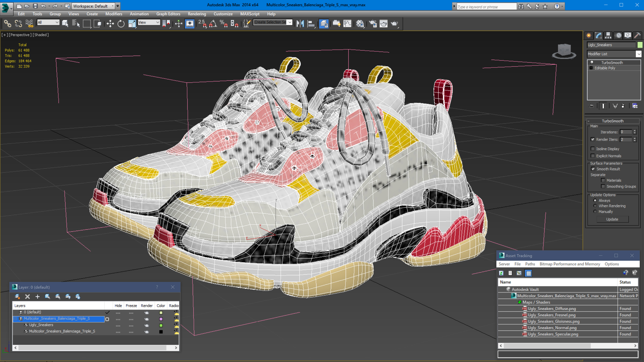Collapse Multicolor_Sneakers_Balenciaga_Triple_S layer in list

(15, 319)
